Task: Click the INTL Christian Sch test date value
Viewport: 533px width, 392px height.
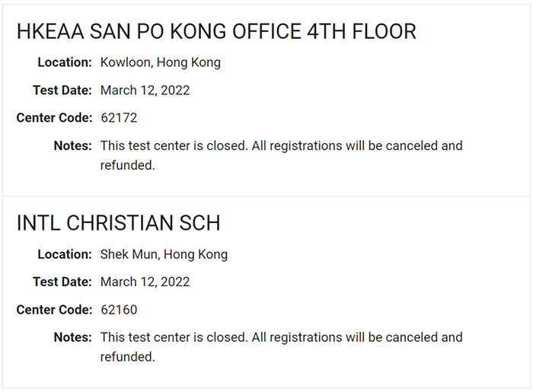Action: tap(145, 282)
